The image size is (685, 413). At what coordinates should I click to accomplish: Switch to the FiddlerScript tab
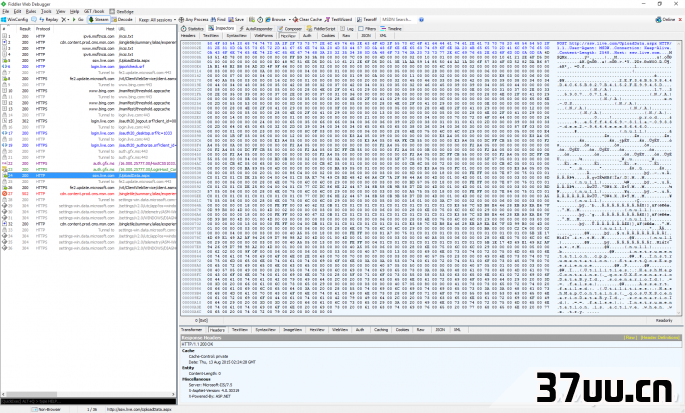click(x=321, y=28)
